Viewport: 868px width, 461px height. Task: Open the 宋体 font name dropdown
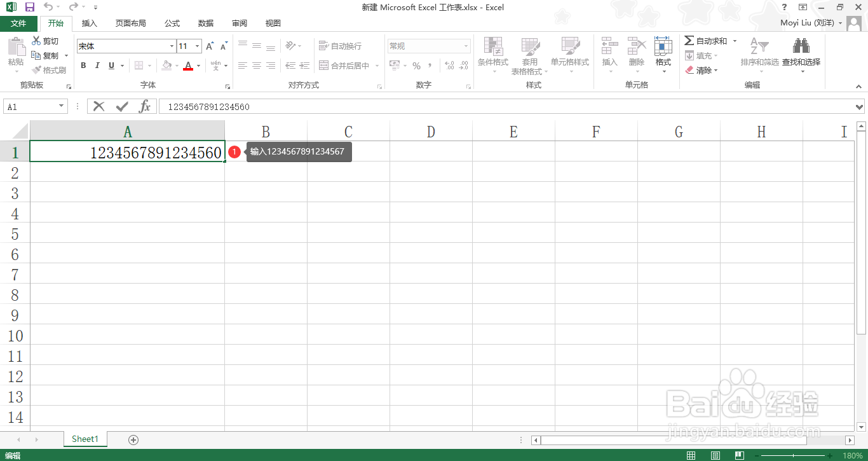coord(172,46)
